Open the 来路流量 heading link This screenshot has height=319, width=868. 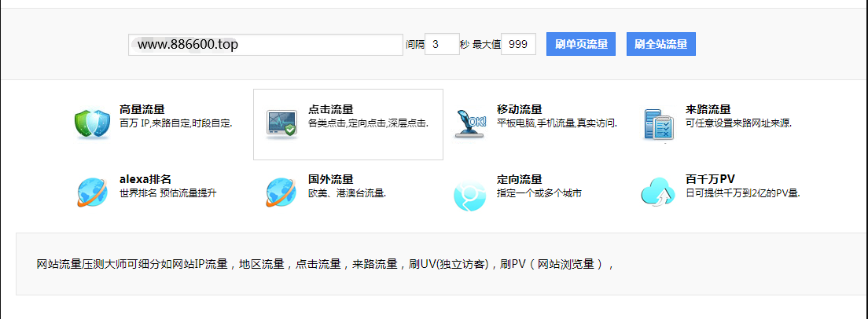[708, 109]
